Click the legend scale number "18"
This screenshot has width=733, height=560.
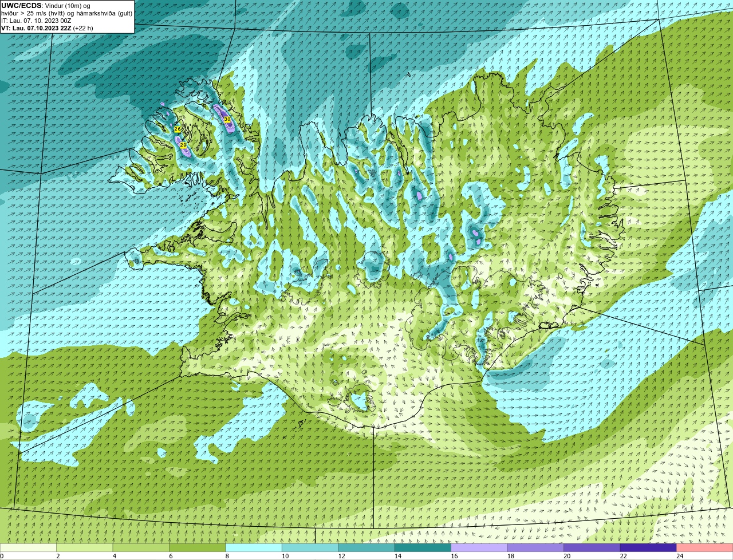[x=510, y=556]
